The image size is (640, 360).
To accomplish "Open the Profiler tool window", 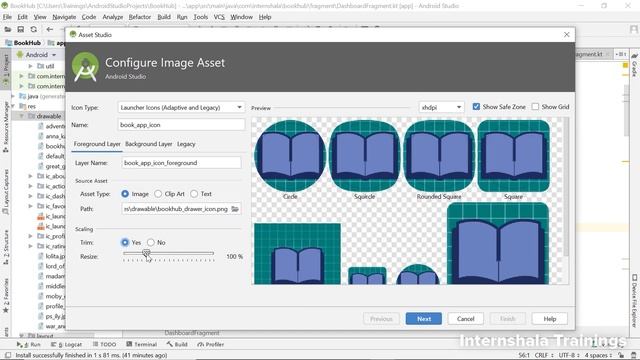I will [211, 344].
